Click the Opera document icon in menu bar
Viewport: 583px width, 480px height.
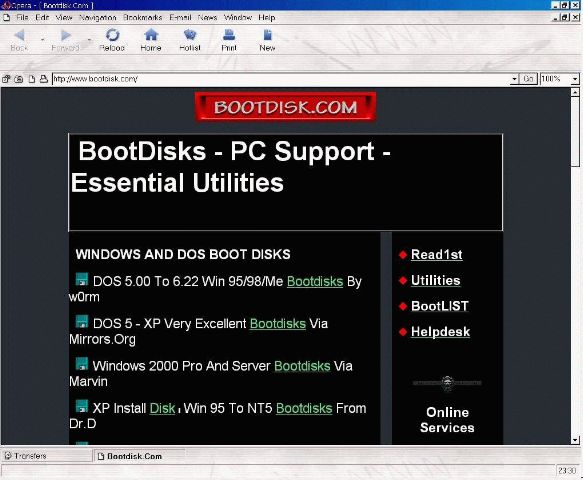pyautogui.click(x=6, y=17)
